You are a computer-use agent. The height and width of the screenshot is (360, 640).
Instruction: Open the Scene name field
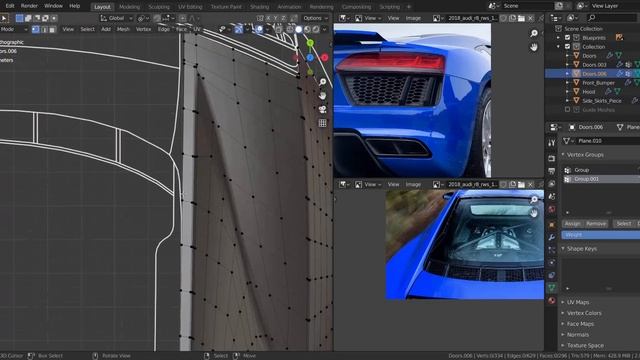pos(527,6)
